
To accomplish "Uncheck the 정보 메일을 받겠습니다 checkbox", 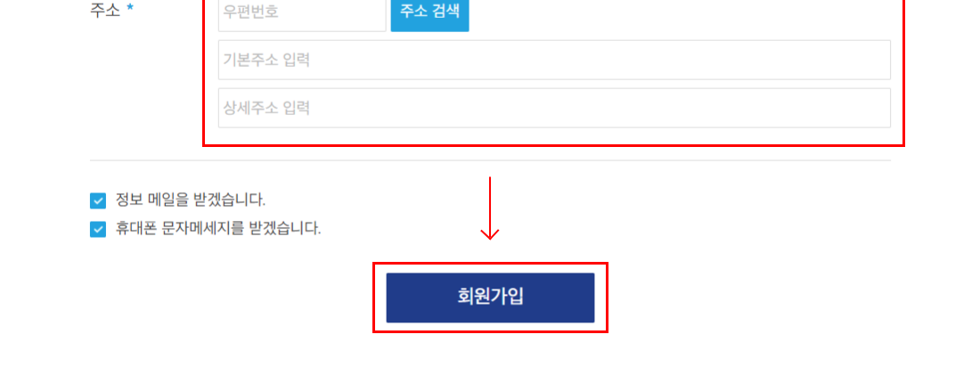I will (x=98, y=200).
